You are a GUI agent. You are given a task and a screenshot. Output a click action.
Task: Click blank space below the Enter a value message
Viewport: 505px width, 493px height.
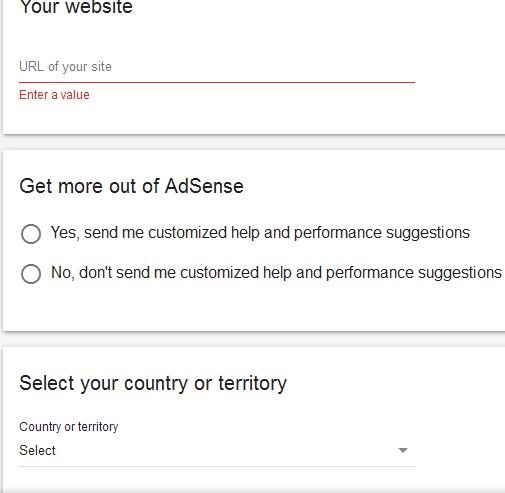(253, 117)
